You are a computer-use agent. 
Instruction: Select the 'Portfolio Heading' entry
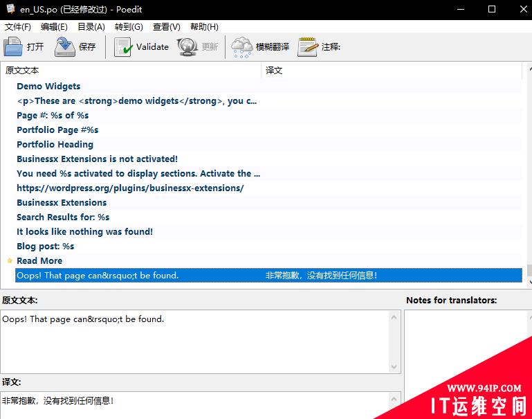tap(268, 145)
